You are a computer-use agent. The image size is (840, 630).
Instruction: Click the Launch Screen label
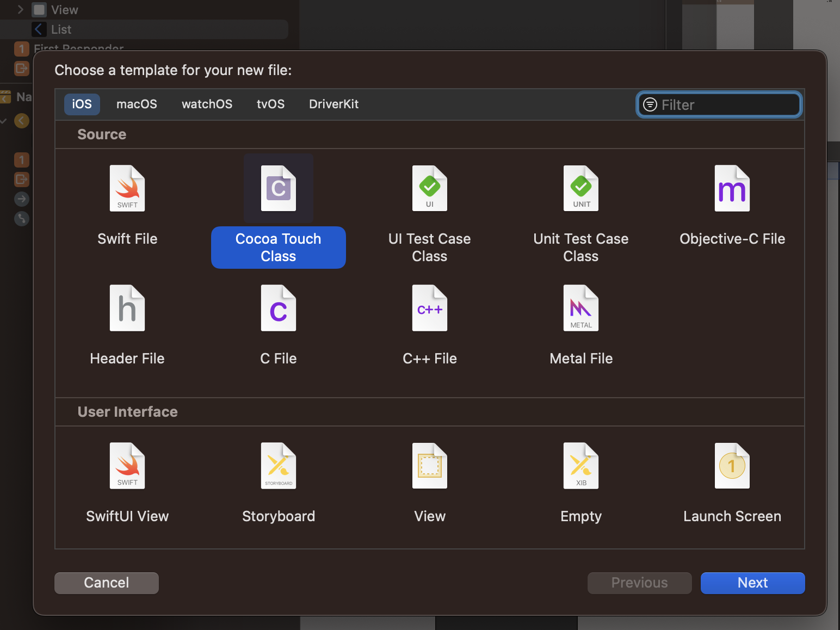[732, 516]
